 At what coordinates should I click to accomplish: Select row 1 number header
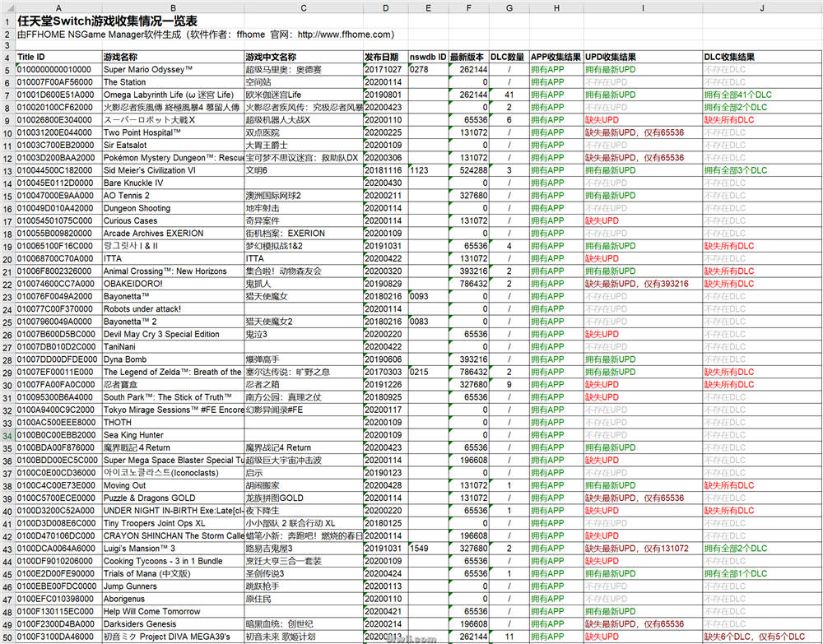click(x=7, y=21)
